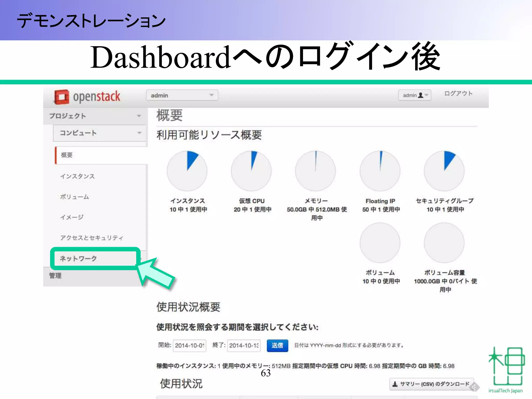Click the '10 中 0 使用中' text

coord(381,281)
